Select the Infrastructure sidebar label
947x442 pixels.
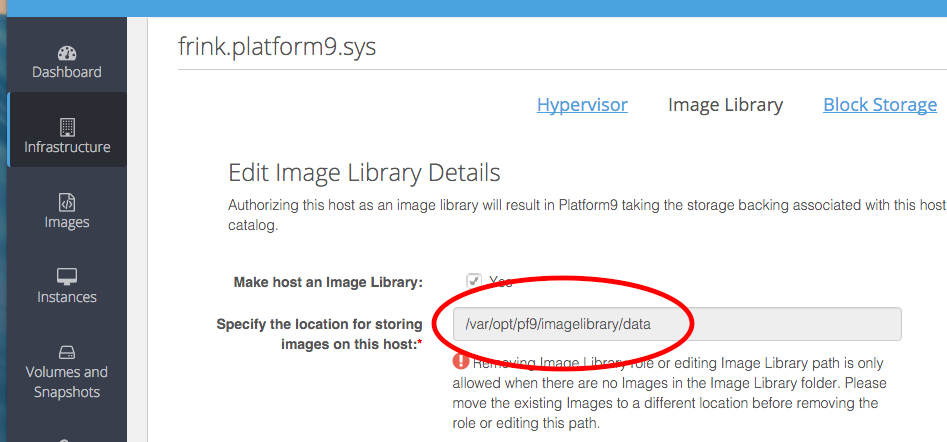67,147
